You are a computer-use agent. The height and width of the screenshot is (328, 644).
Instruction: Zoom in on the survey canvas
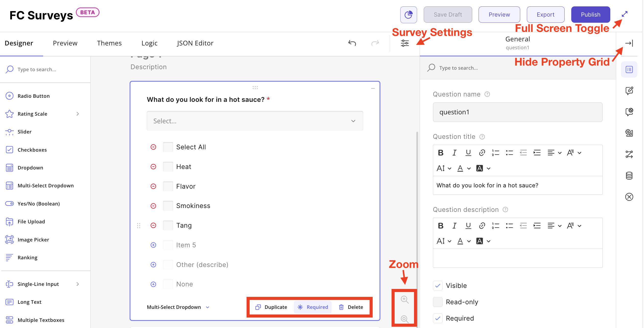(405, 299)
